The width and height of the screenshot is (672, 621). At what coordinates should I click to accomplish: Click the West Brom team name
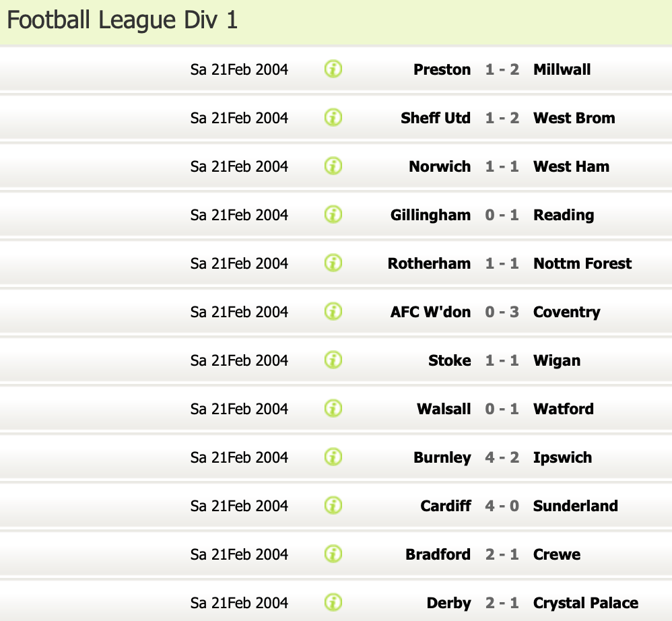tap(574, 118)
